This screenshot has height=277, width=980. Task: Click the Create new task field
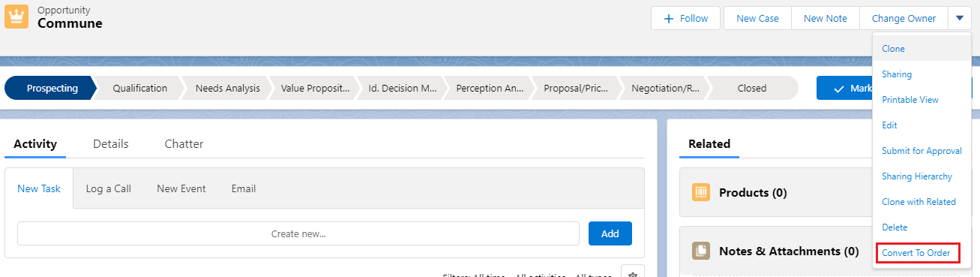point(298,233)
